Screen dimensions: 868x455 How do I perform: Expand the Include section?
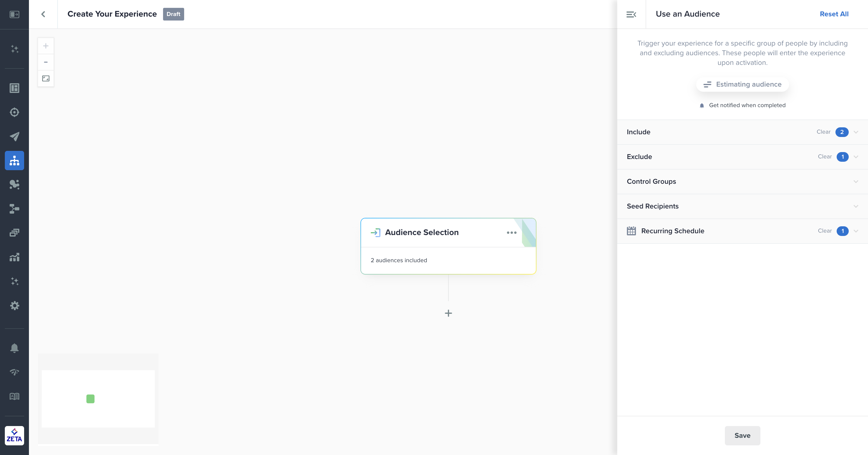pyautogui.click(x=856, y=132)
